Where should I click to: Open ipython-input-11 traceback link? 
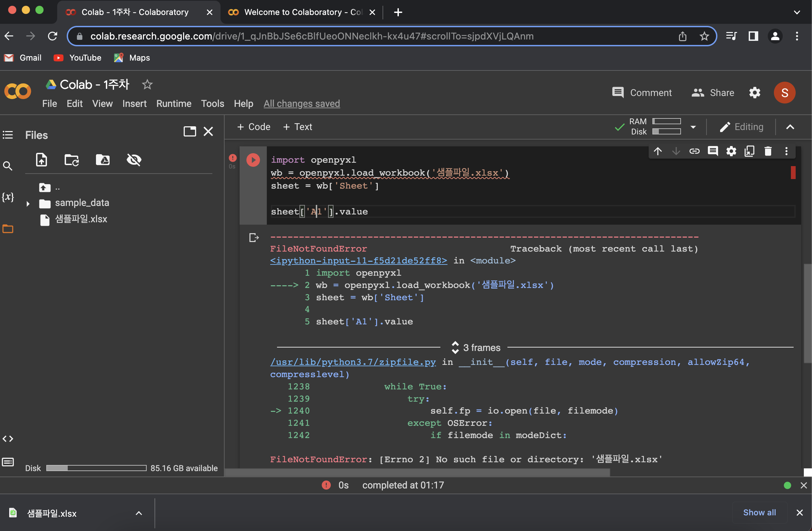pyautogui.click(x=358, y=261)
